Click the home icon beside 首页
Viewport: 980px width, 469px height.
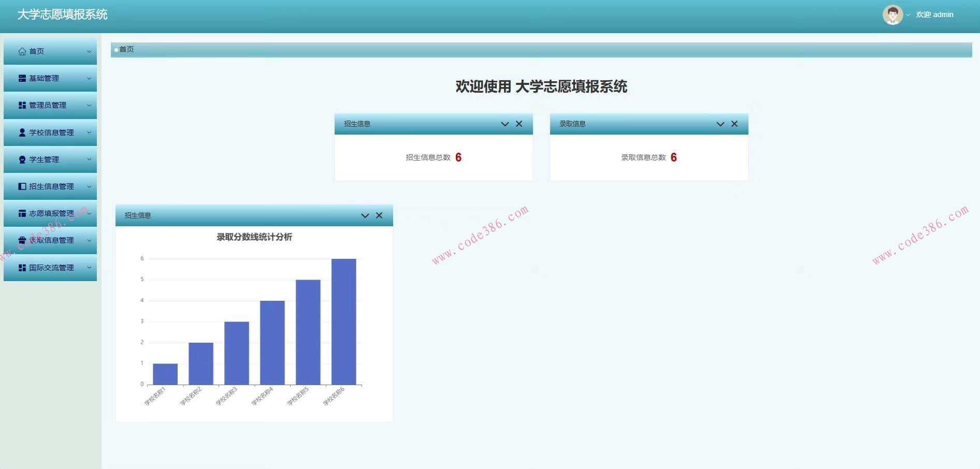[x=22, y=51]
